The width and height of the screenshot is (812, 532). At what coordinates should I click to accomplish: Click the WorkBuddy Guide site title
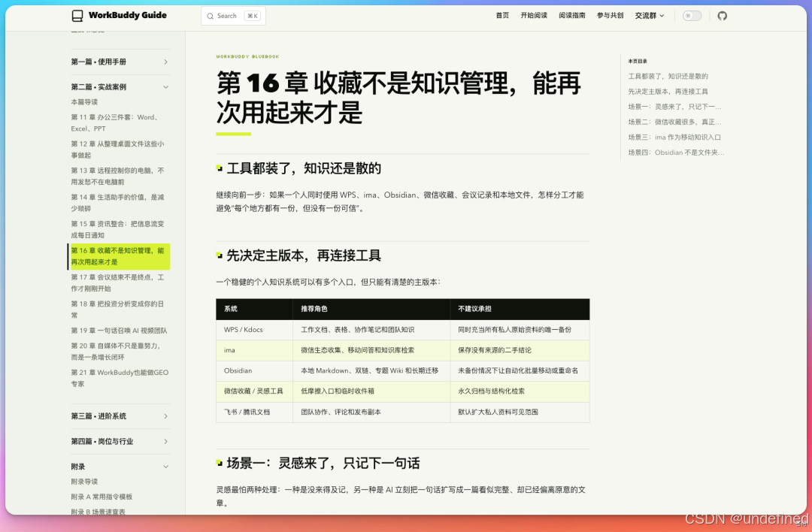[x=127, y=16]
